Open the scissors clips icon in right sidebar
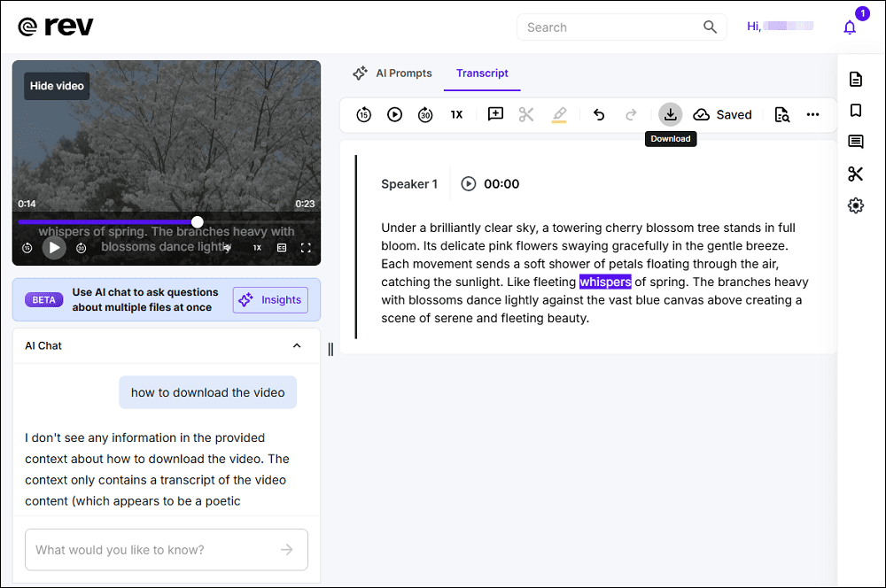 (855, 174)
